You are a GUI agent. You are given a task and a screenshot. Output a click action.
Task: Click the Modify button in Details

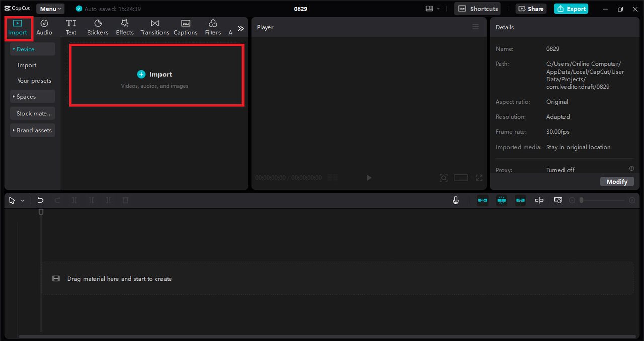tap(617, 181)
